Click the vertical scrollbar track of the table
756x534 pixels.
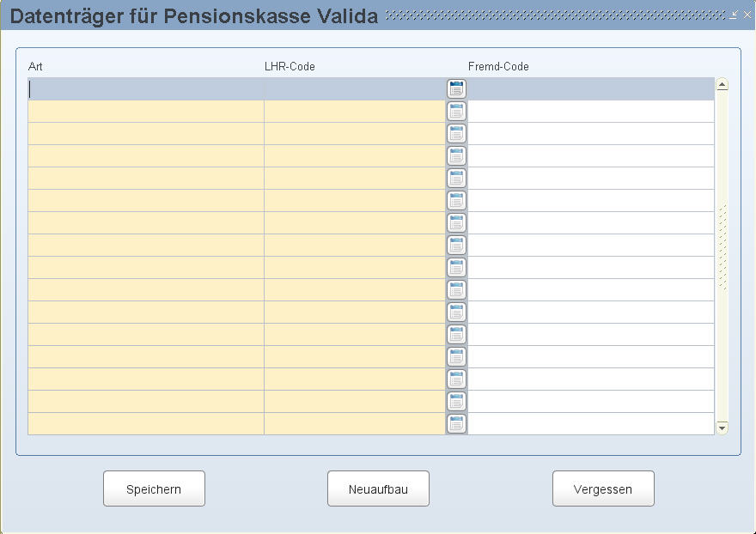pyautogui.click(x=722, y=343)
